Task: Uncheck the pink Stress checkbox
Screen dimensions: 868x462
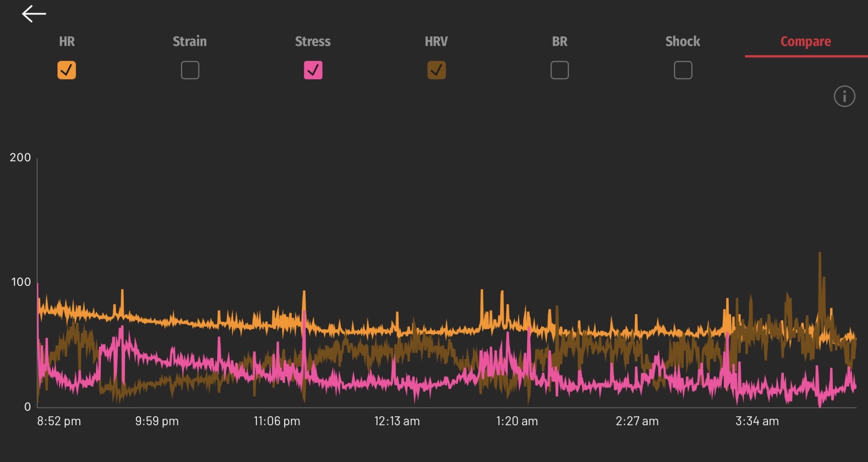Action: click(313, 70)
